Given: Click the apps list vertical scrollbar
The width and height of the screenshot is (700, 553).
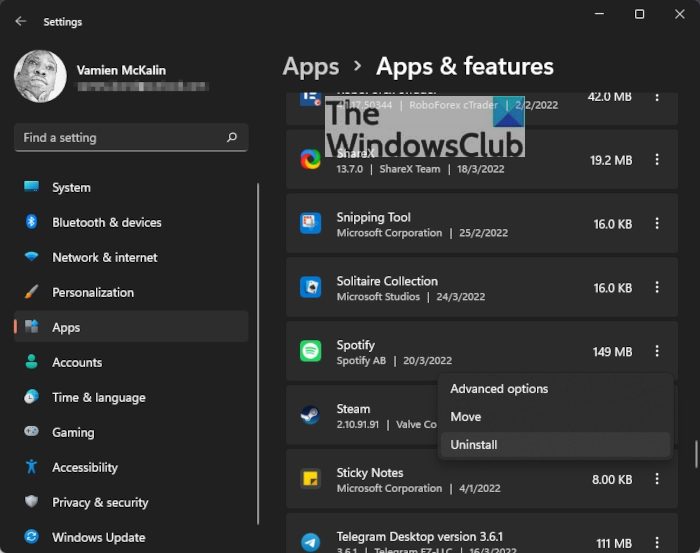Looking at the screenshot, I should (x=696, y=455).
